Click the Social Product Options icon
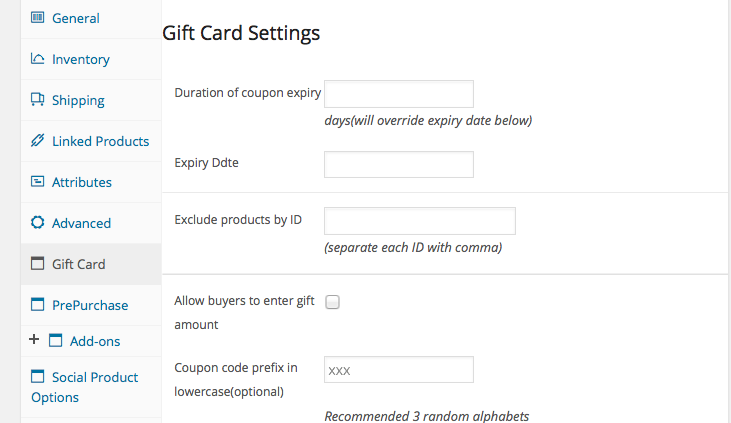This screenshot has width=731, height=423. coord(38,377)
